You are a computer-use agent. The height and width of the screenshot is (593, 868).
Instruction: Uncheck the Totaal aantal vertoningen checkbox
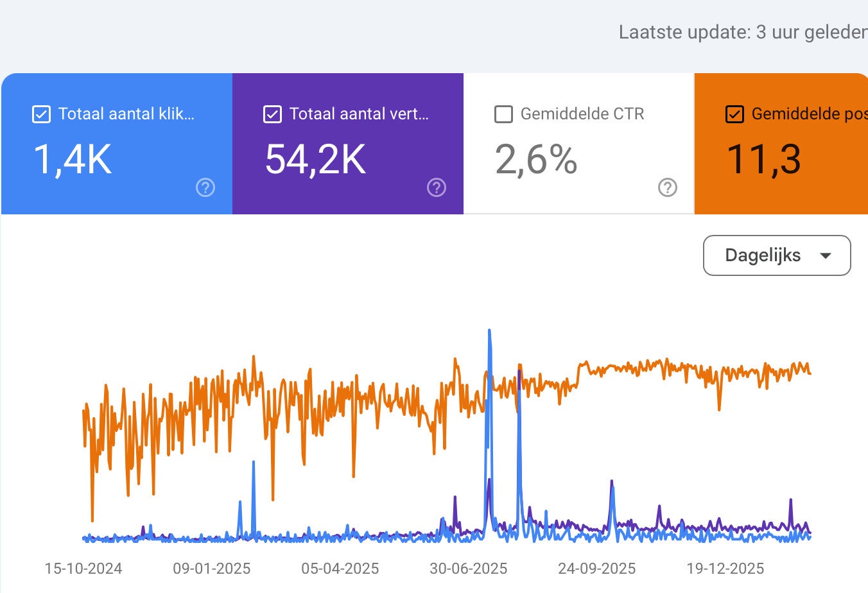pyautogui.click(x=272, y=114)
